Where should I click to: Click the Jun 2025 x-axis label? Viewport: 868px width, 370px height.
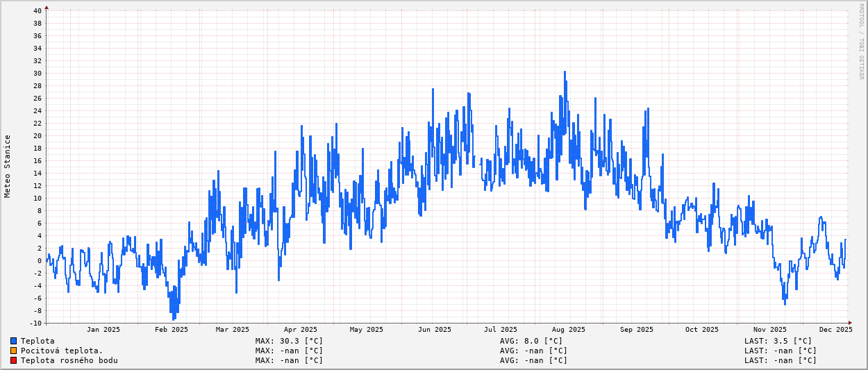434,330
